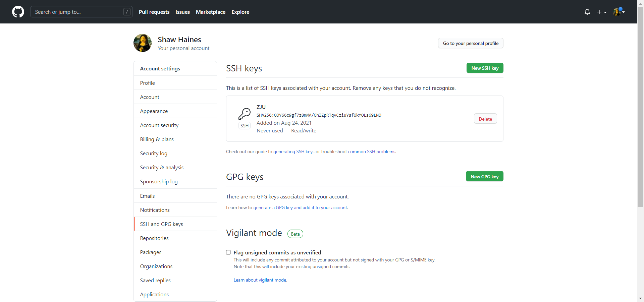This screenshot has width=644, height=302.
Task: Select Profile in settings sidebar
Action: click(175, 83)
